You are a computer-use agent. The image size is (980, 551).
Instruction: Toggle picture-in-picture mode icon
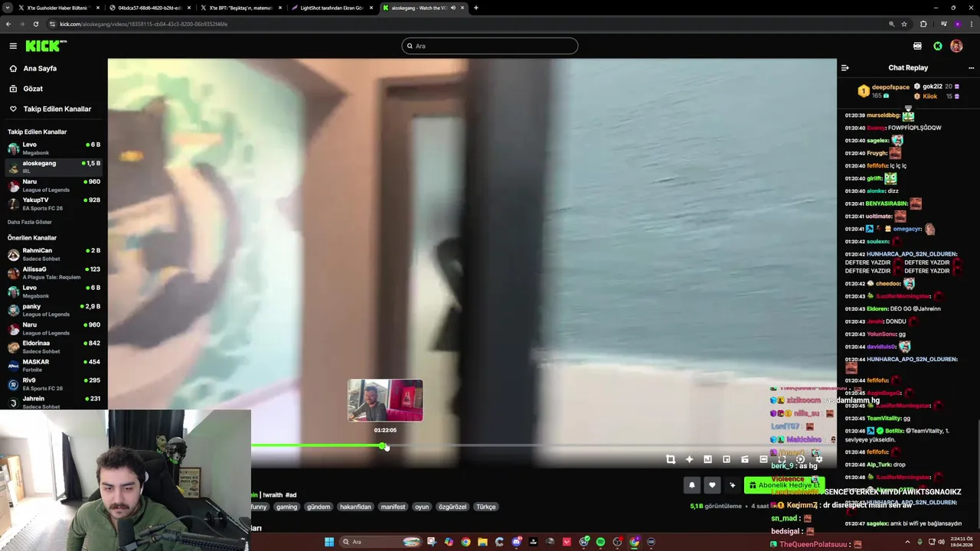tap(727, 459)
